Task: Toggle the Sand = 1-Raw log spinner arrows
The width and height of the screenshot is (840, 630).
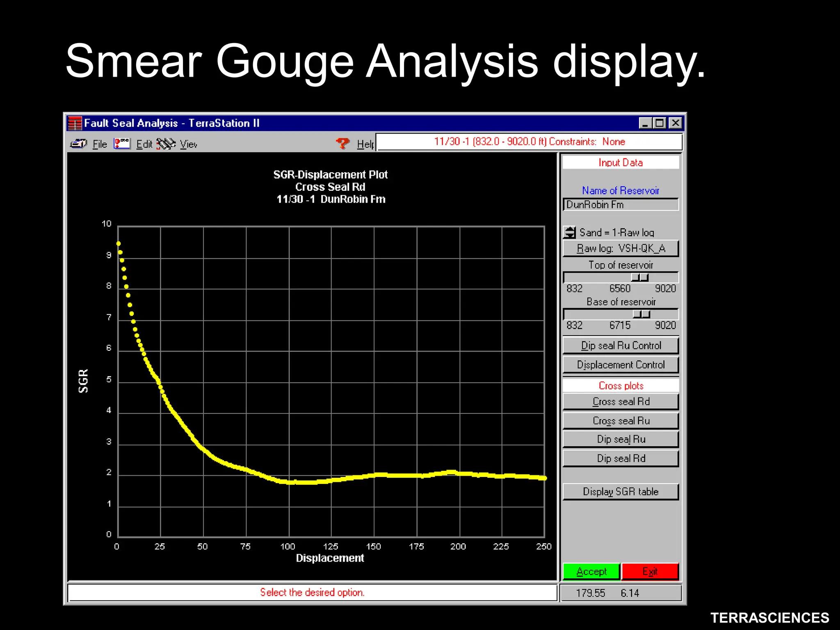Action: point(569,233)
